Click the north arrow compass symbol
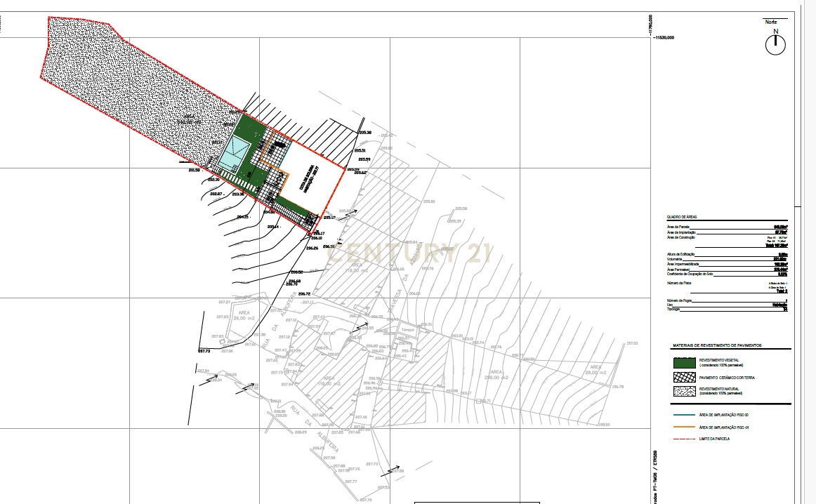816x504 pixels. [x=775, y=44]
